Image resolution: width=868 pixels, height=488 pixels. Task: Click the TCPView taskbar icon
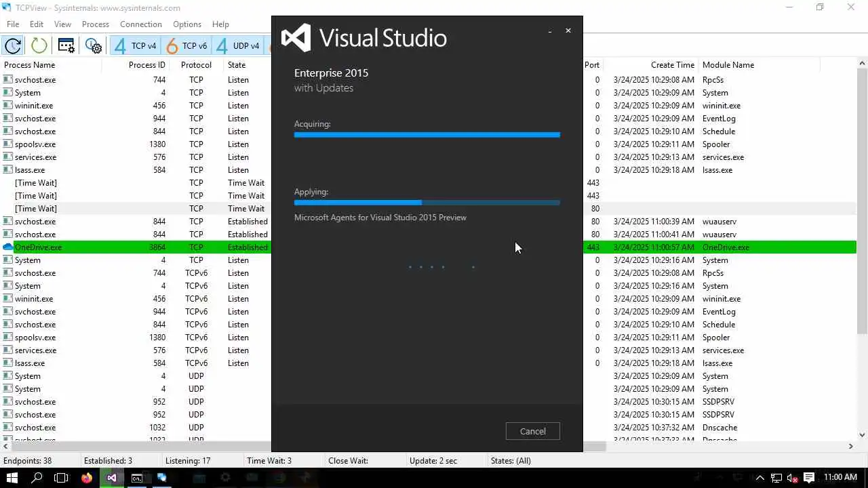(162, 478)
